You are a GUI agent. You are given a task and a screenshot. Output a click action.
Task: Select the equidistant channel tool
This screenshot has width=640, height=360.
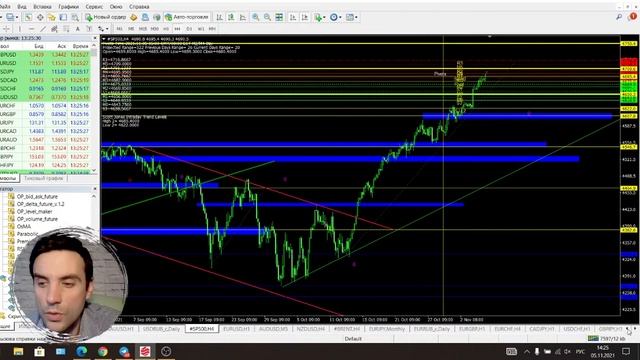pyautogui.click(x=54, y=29)
